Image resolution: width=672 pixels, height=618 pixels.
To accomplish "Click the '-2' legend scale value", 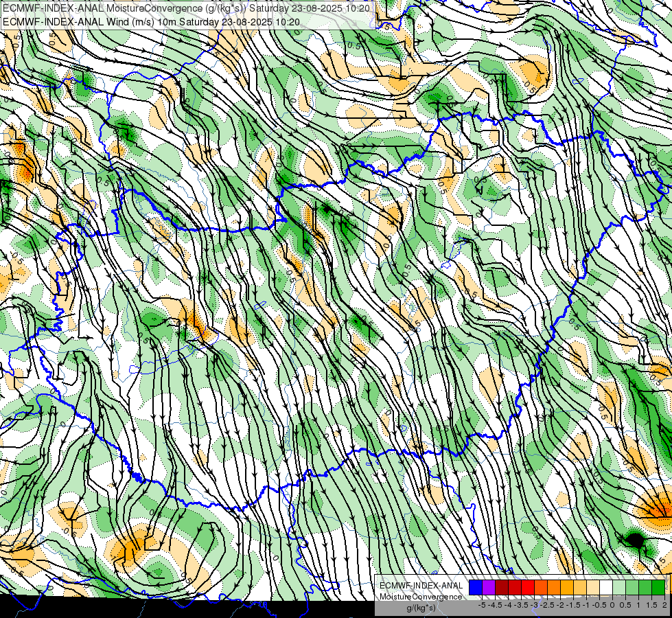I will (x=559, y=605).
